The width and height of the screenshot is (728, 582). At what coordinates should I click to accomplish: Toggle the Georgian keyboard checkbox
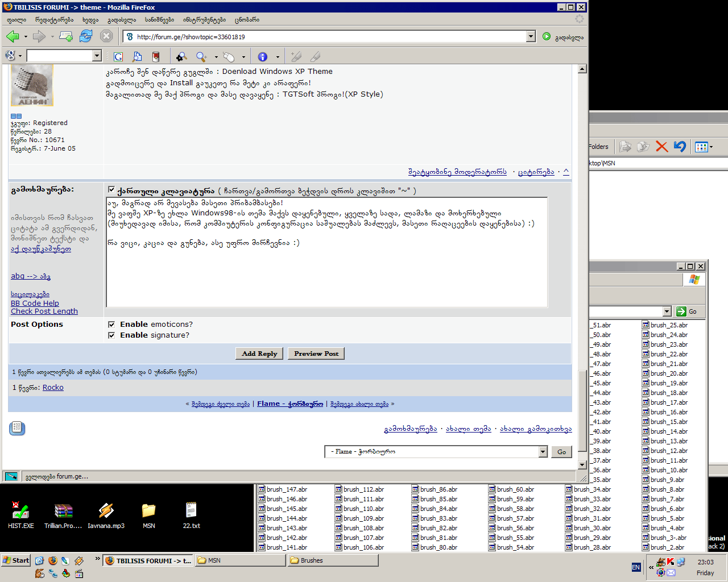pos(111,190)
